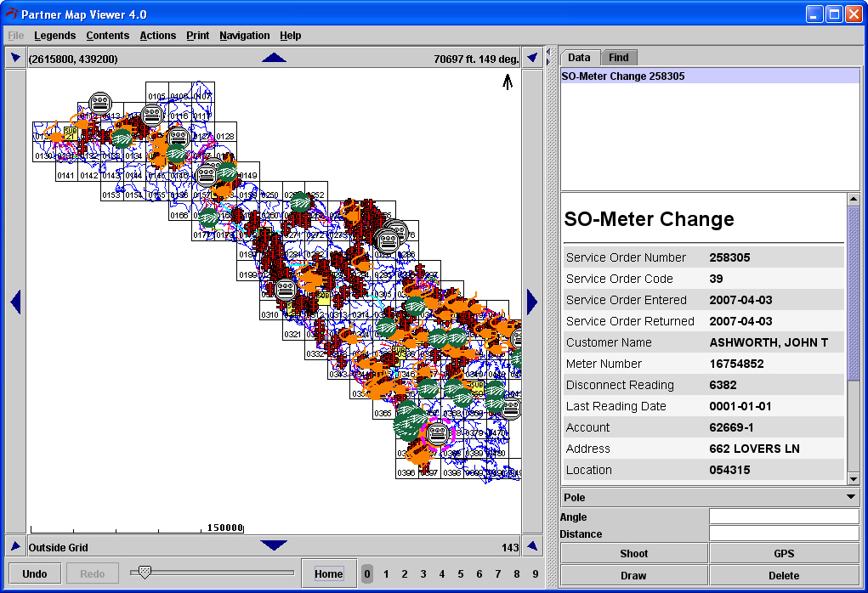
Task: Click the Angle input field
Action: pos(784,517)
